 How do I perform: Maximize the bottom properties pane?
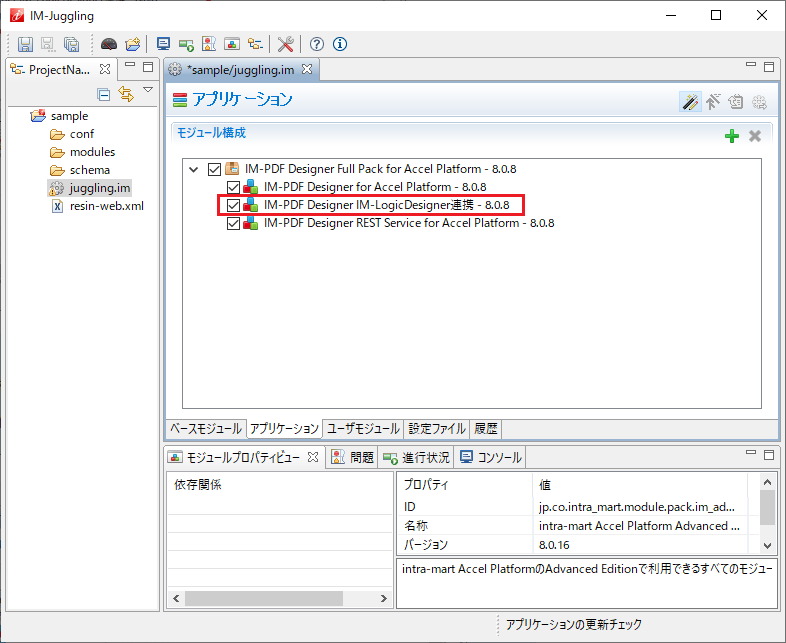769,455
